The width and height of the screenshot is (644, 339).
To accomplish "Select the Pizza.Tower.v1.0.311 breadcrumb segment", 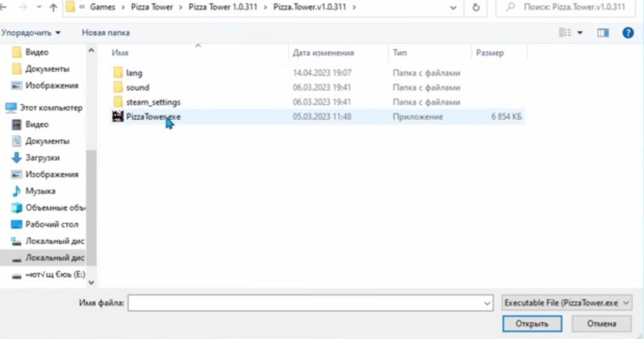I will [x=311, y=7].
